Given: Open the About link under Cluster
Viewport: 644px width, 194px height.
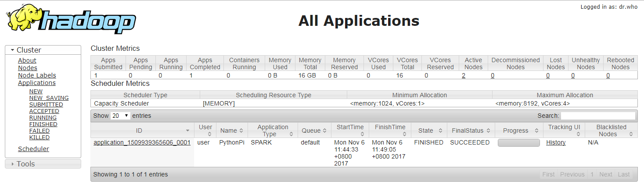Looking at the screenshot, I should (27, 60).
